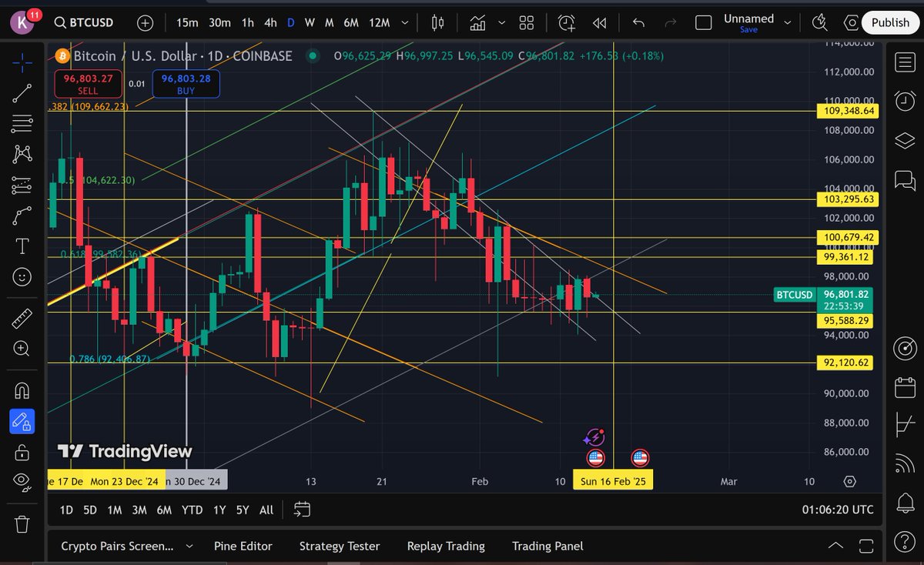Select the trend line drawing tool
924x565 pixels.
click(22, 93)
